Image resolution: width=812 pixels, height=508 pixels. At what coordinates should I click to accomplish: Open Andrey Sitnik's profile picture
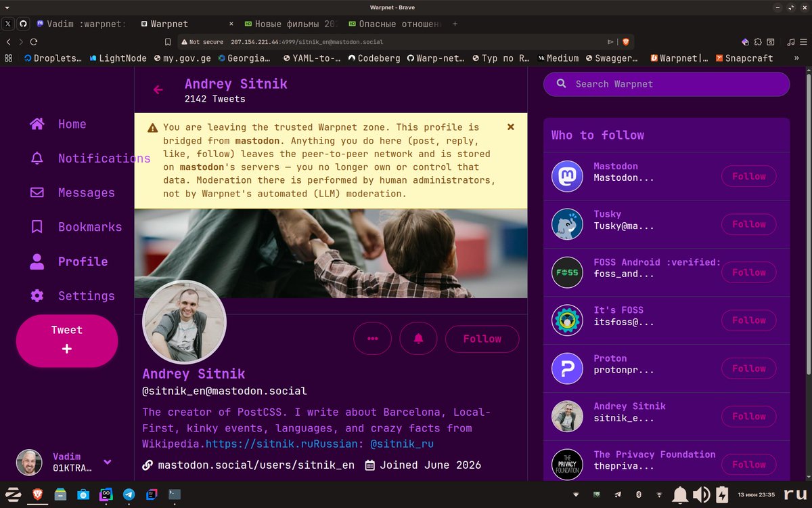[x=184, y=322]
